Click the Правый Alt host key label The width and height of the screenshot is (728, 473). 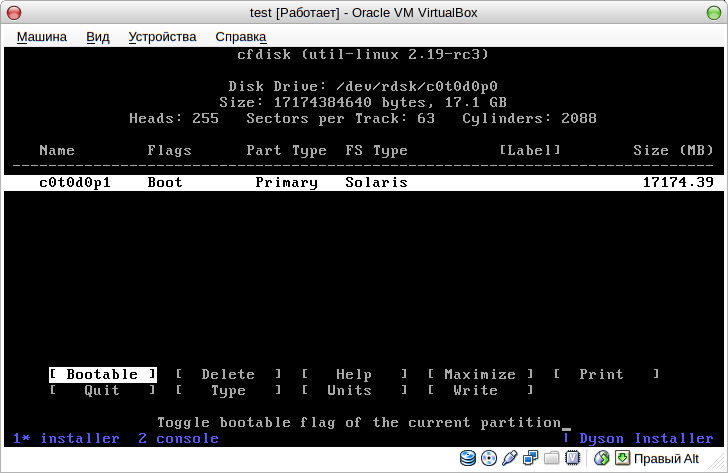(666, 459)
